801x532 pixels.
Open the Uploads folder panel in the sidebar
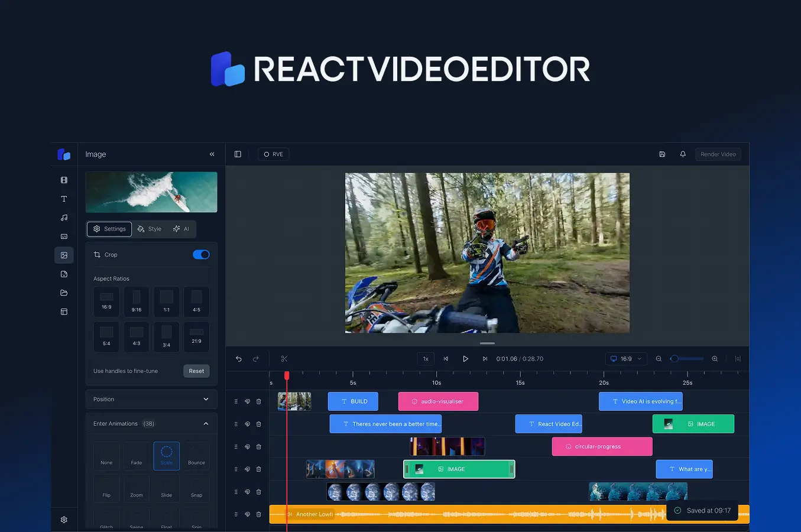tap(64, 293)
